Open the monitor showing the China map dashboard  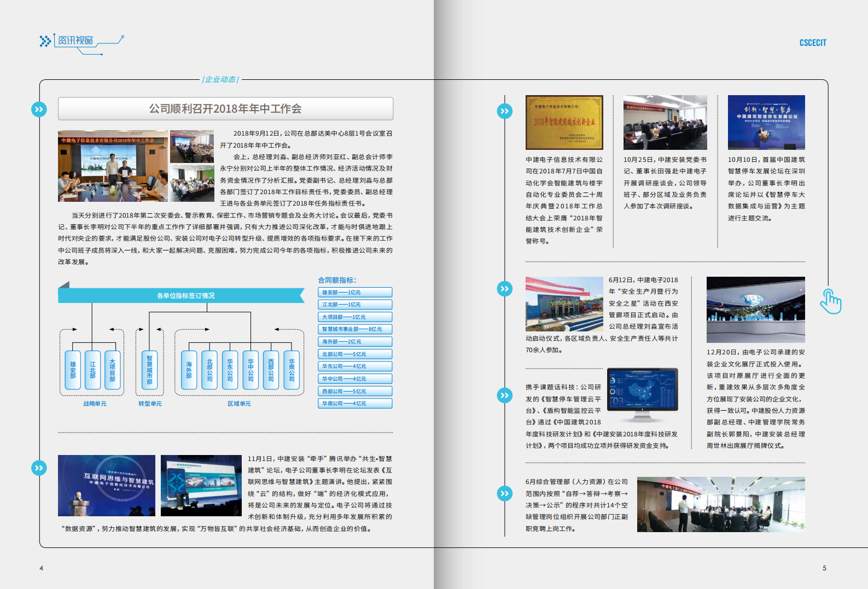pyautogui.click(x=643, y=395)
